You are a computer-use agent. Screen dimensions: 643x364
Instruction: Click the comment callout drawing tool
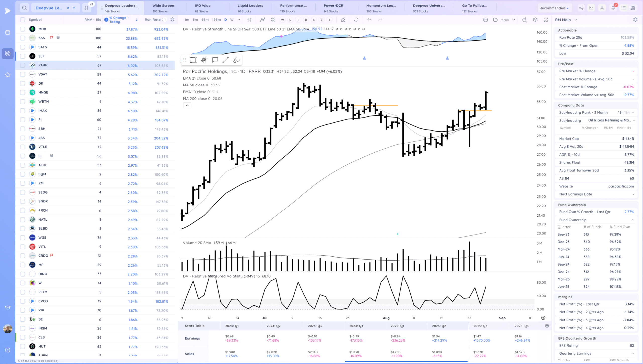click(x=215, y=60)
